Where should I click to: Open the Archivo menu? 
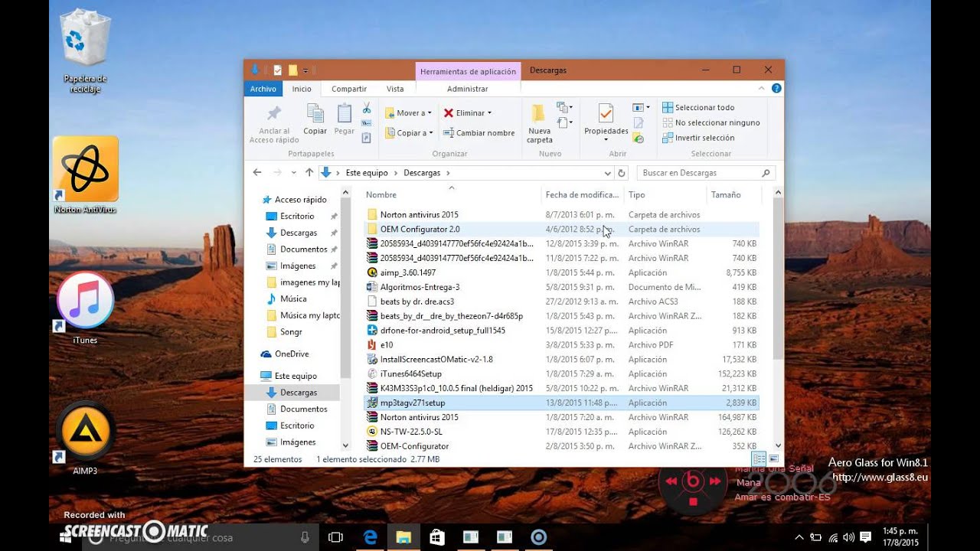click(x=263, y=89)
